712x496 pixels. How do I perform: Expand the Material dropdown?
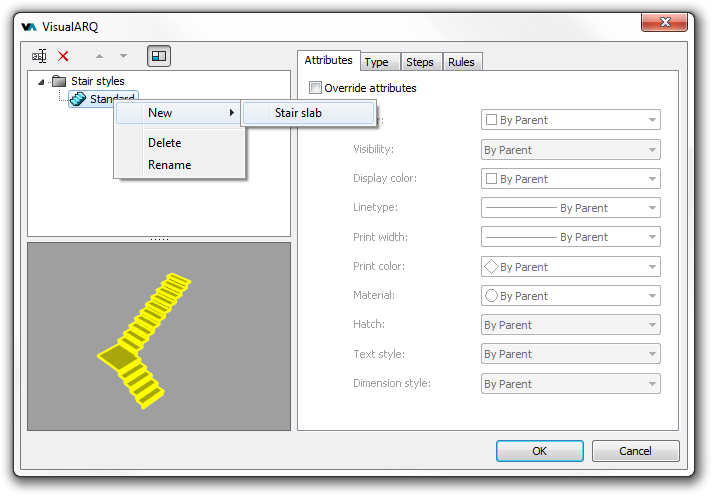(570, 296)
